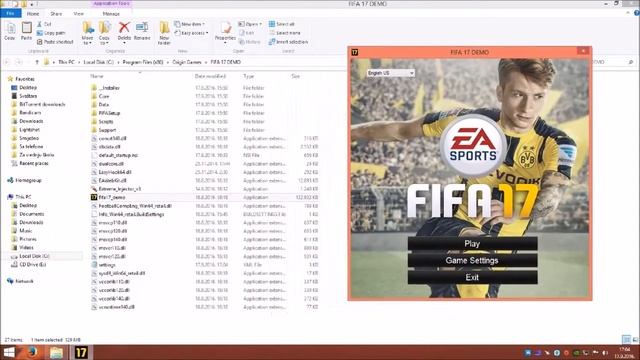Click Origin Games in address bar
This screenshot has width=640, height=360.
click(x=187, y=62)
